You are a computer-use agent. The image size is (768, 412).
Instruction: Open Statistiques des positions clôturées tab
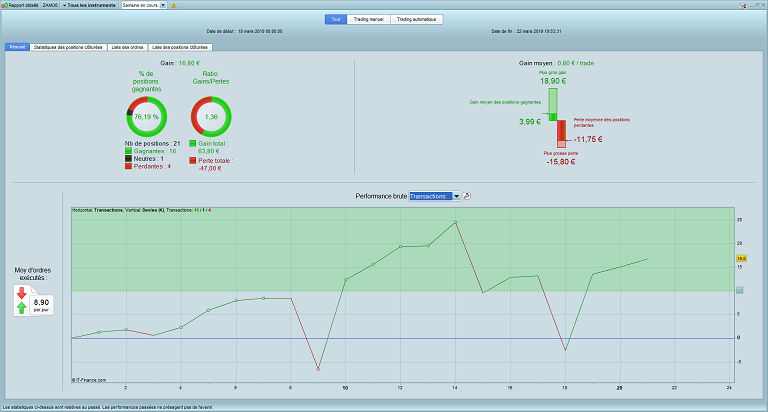pos(68,47)
